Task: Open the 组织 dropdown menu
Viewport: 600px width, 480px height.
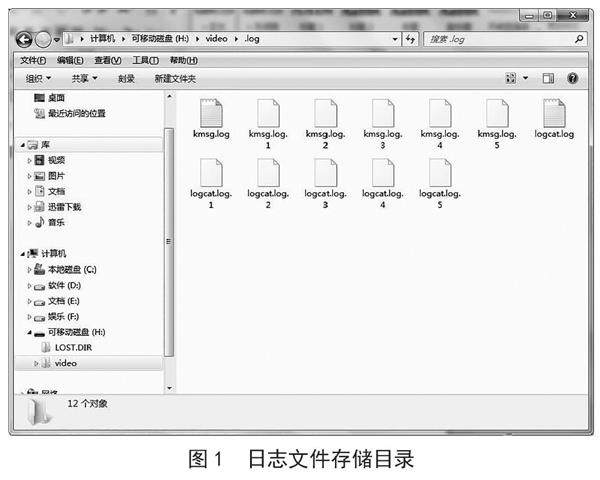Action: coord(38,78)
